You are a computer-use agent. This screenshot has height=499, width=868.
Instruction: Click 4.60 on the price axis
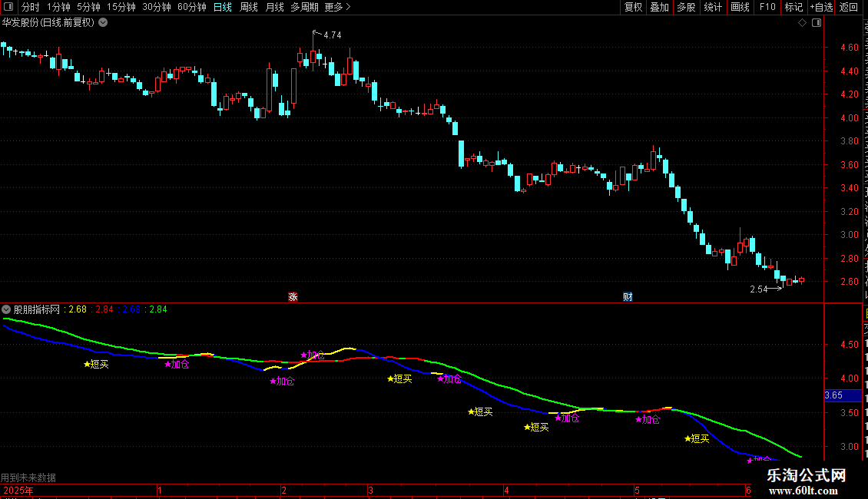pos(849,48)
